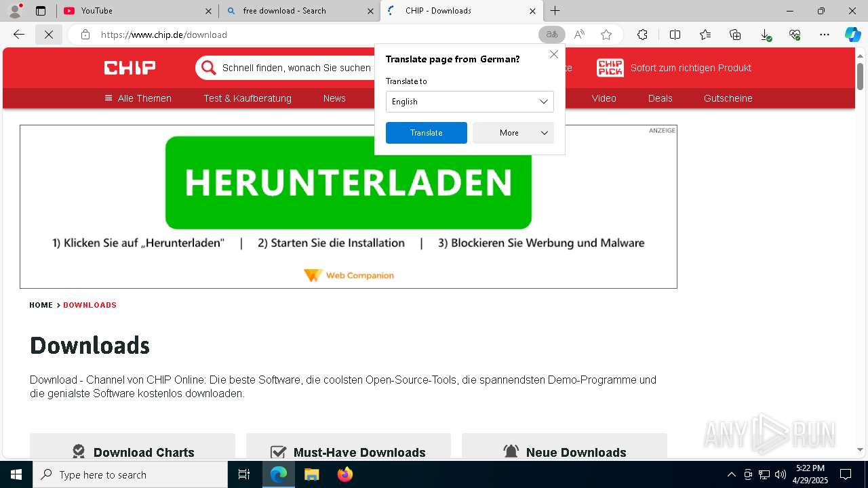Close the CHIP - Downloads tab

(x=532, y=11)
